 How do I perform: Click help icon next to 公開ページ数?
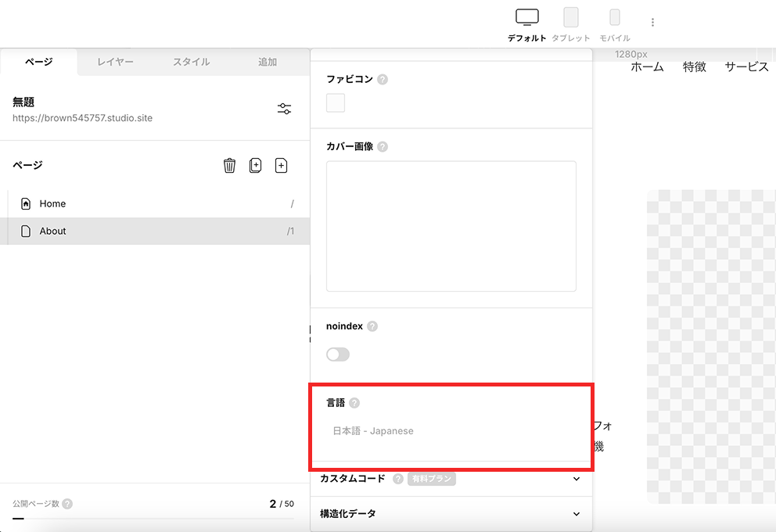click(67, 504)
